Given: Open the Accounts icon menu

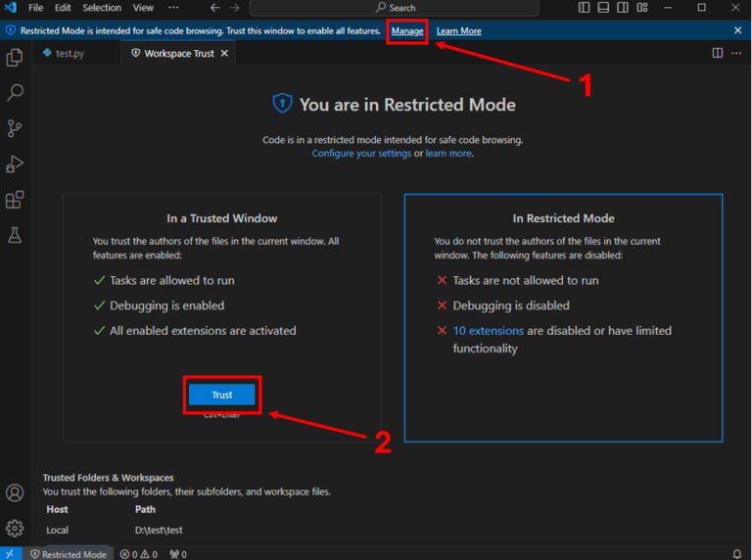Looking at the screenshot, I should coord(15,492).
